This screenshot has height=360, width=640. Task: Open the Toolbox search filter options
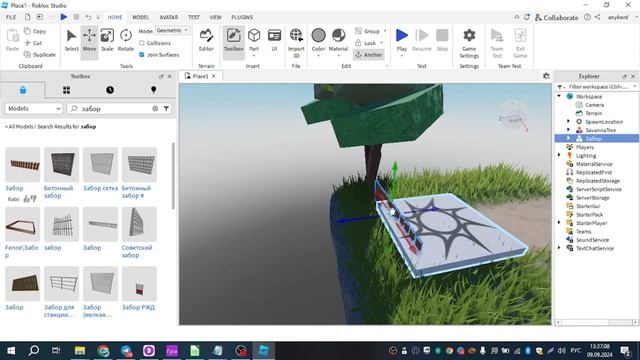(x=167, y=109)
